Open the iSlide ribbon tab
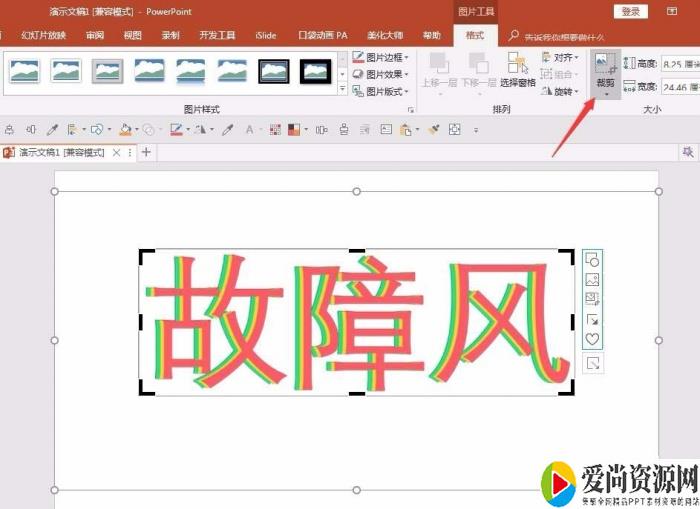Viewport: 700px width, 509px height. point(266,35)
